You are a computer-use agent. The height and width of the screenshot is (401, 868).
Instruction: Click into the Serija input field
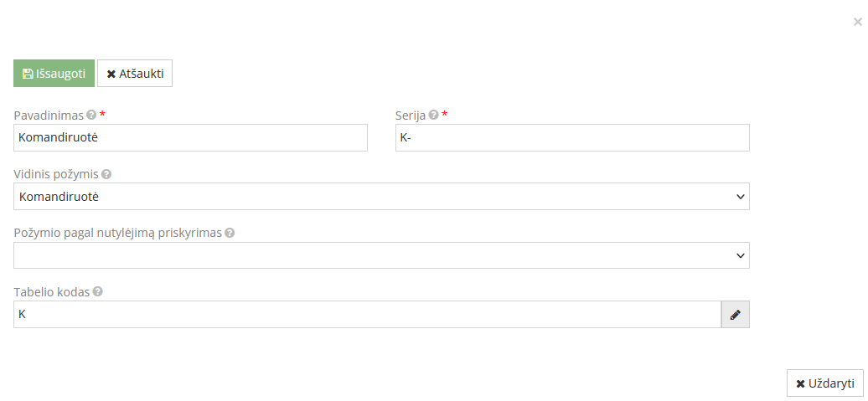[x=572, y=138]
